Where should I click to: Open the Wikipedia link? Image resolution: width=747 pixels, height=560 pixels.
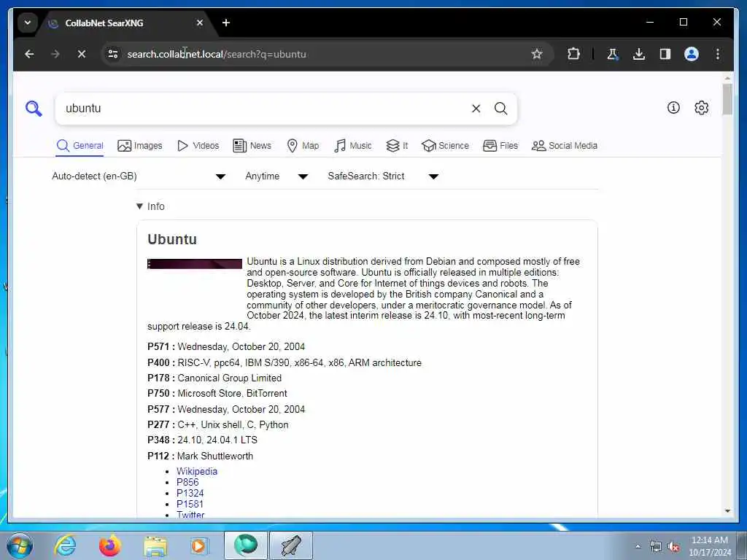(197, 472)
